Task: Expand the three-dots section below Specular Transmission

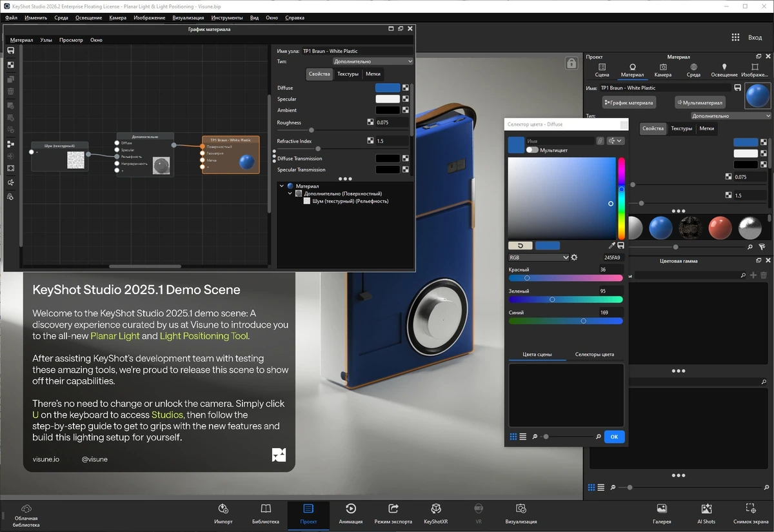Action: (345, 179)
